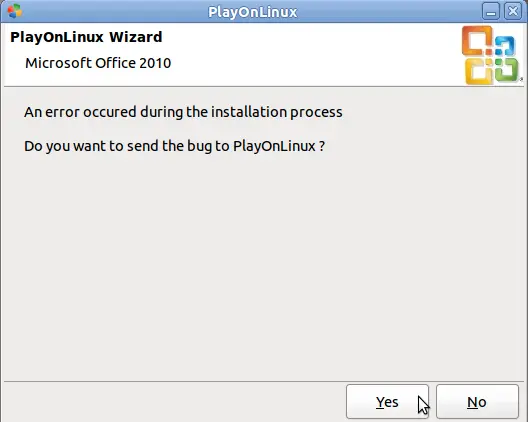Click the PlayOnLinux title bar text
Image resolution: width=528 pixels, height=422 pixels.
click(253, 12)
